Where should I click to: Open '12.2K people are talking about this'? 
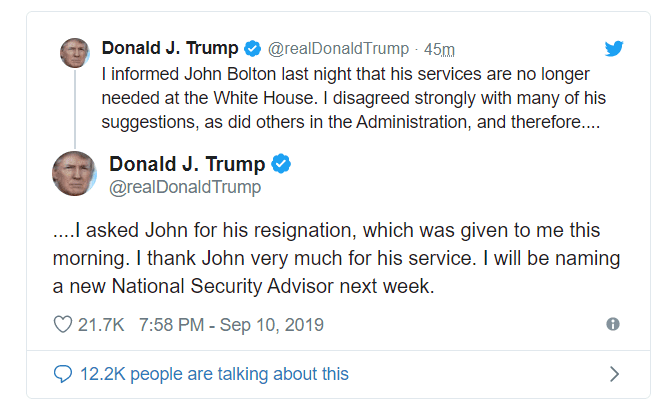point(213,374)
